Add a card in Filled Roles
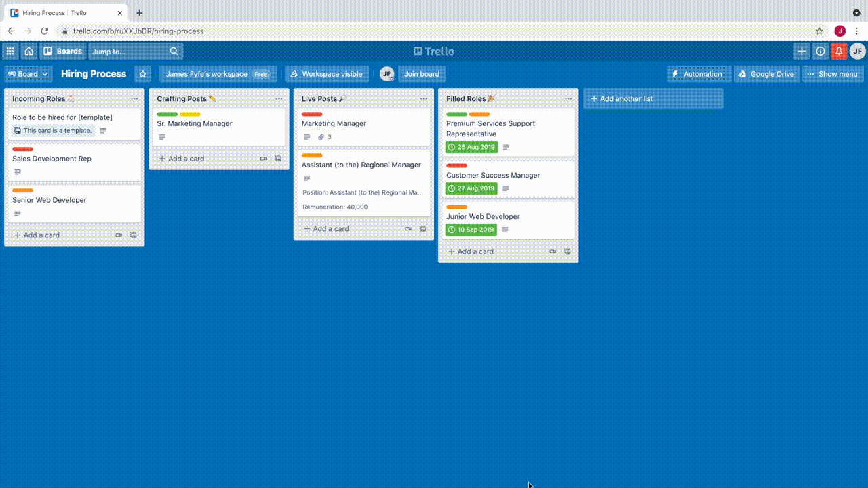Viewport: 868px width, 488px height. [x=471, y=251]
